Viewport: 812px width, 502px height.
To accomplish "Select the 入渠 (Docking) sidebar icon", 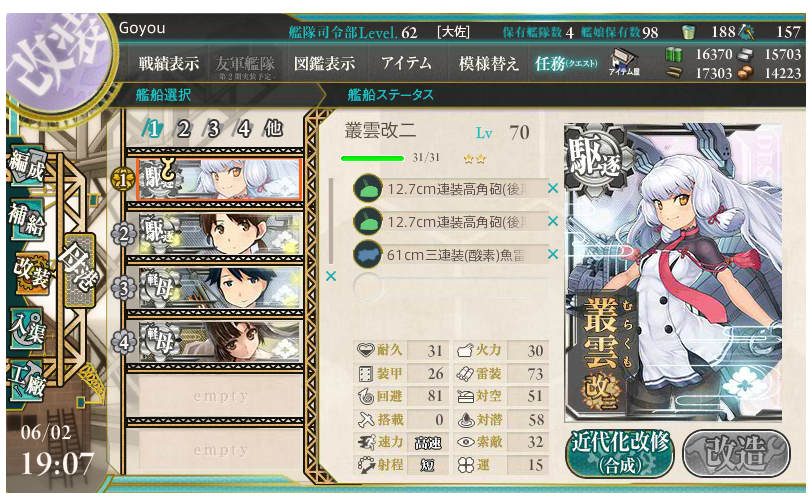I will tap(27, 329).
